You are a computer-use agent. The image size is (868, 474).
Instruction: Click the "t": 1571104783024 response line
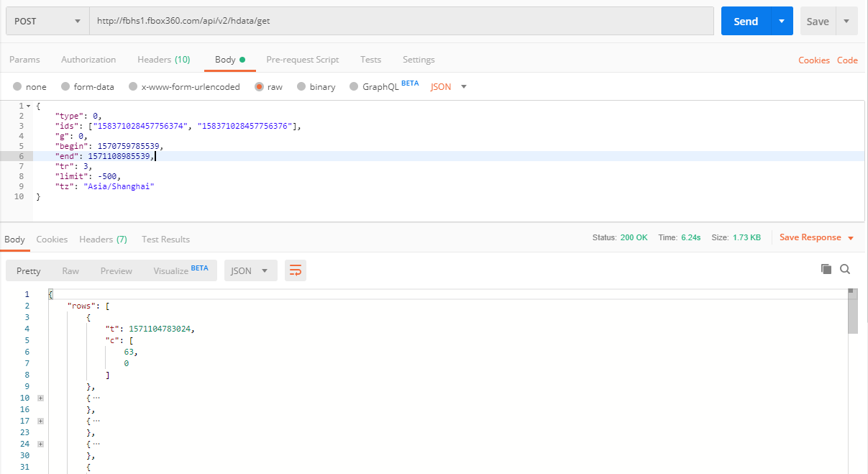tap(150, 329)
